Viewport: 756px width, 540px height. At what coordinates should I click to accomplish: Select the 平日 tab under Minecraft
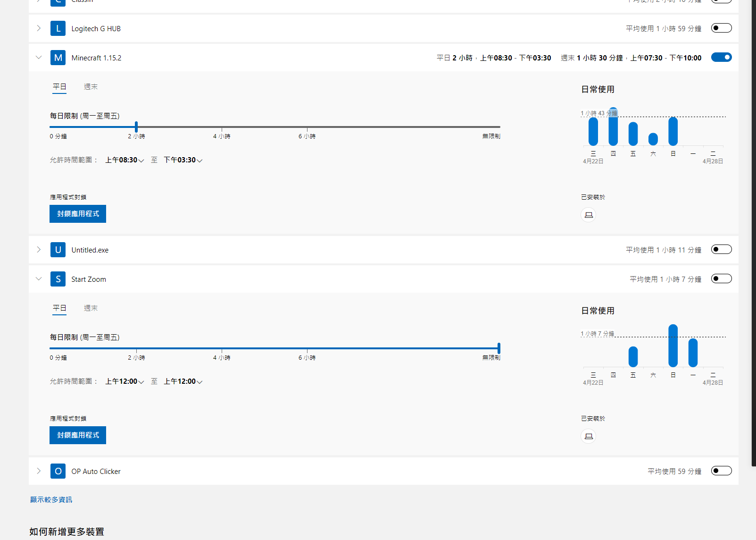(59, 87)
